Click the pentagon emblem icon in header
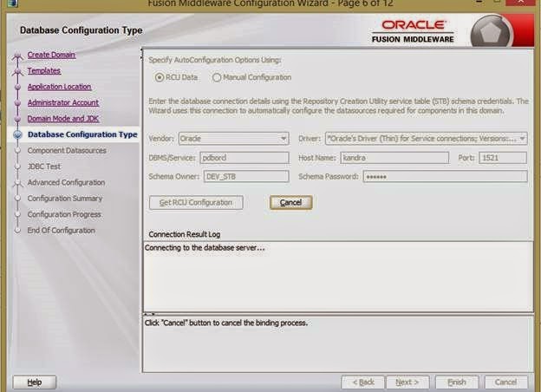The height and width of the screenshot is (392, 541). tap(490, 33)
